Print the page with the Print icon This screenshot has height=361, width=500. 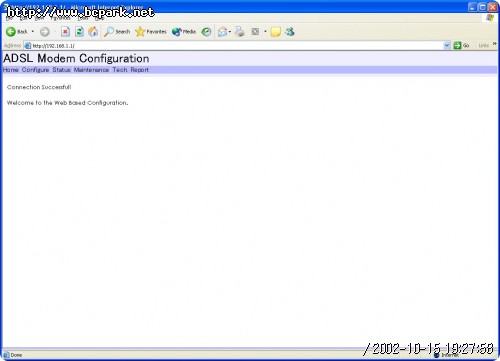[x=239, y=32]
